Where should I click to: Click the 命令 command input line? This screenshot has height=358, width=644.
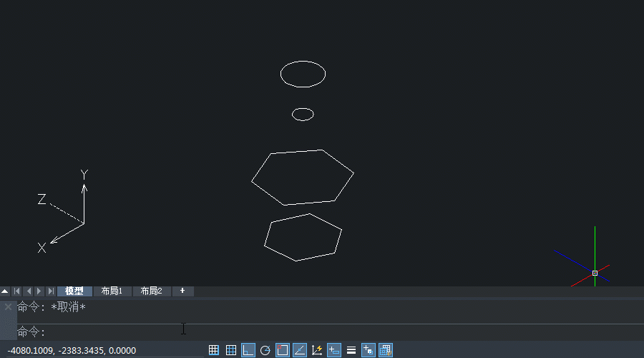pos(286,332)
